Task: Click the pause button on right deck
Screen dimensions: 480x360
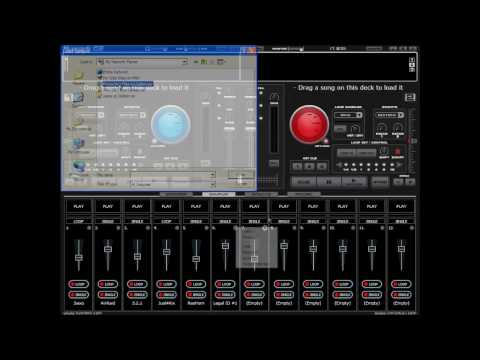Action: click(x=329, y=182)
